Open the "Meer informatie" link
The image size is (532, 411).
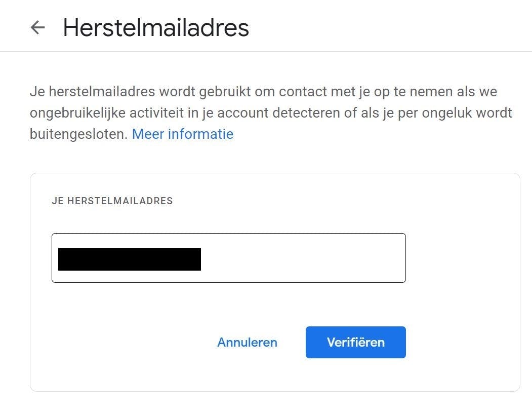point(182,134)
